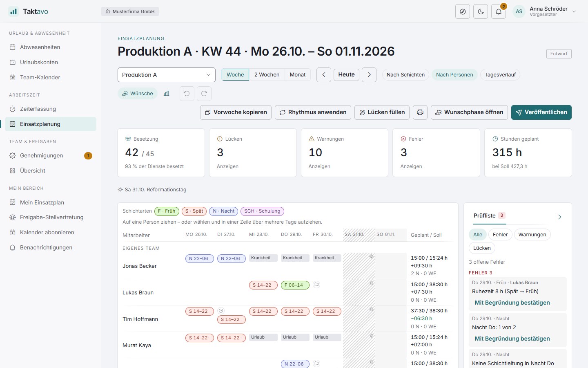Open Anna Schröder user menu chevron
The image size is (588, 368).
[x=574, y=11]
